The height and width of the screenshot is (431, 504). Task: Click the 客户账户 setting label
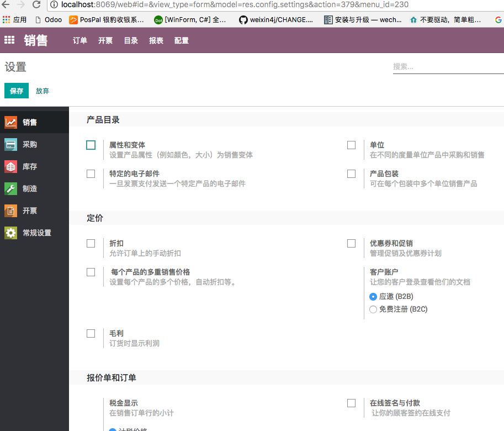[x=384, y=272]
